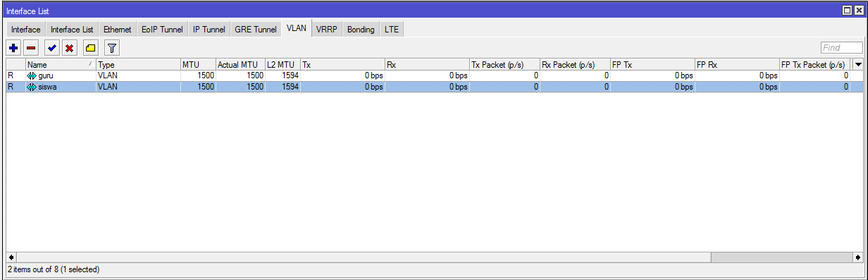Sort by the Type column header
Screen dimensions: 868x280
138,65
